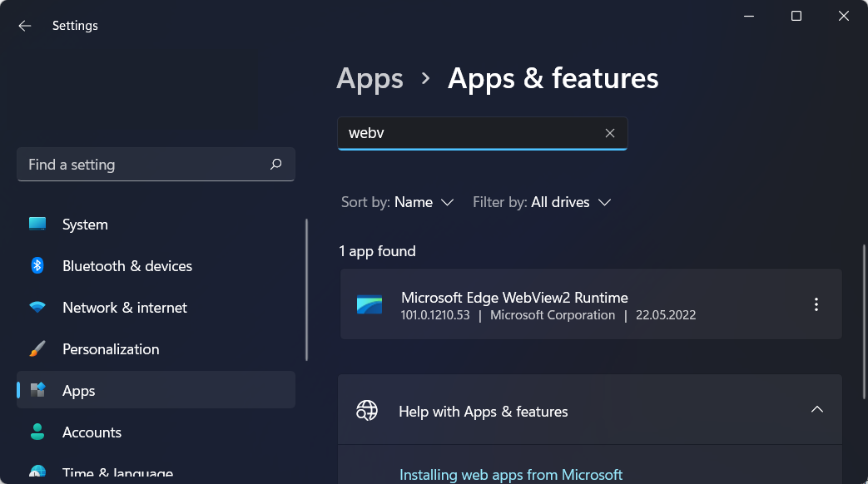Click the Network Wi-Fi icon in the sidebar
The image size is (868, 484).
click(x=37, y=307)
